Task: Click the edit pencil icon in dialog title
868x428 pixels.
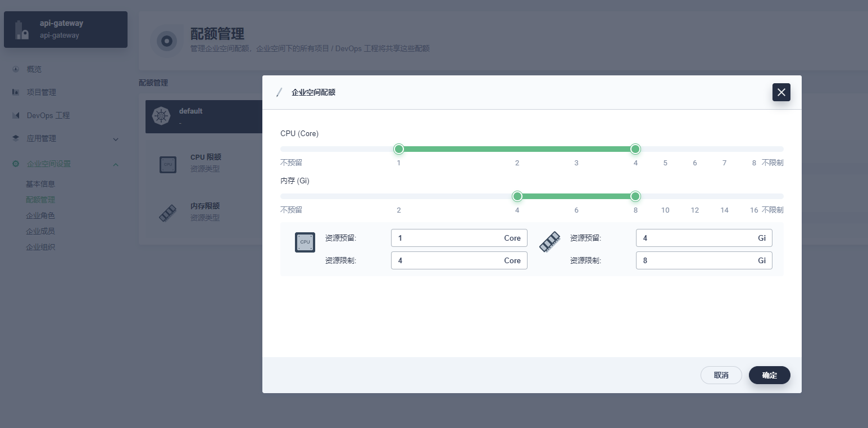Action: pos(279,92)
